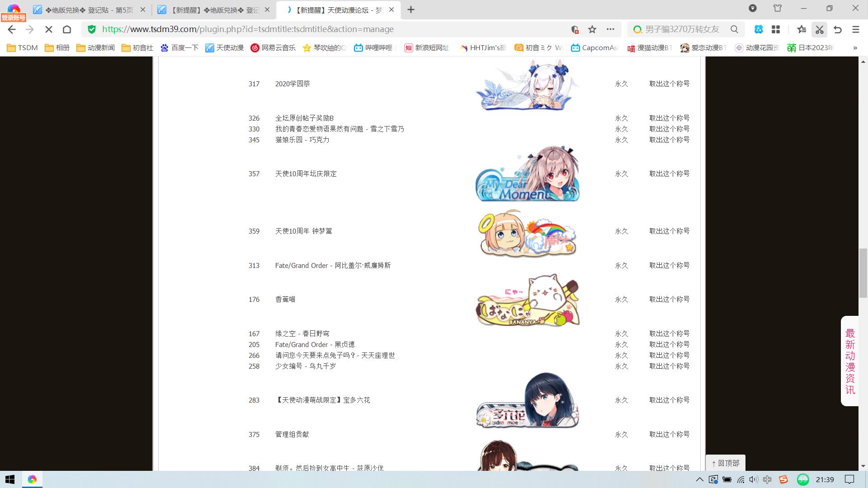The height and width of the screenshot is (488, 868).
Task: Open the browser hamburger main menu
Action: (x=855, y=29)
